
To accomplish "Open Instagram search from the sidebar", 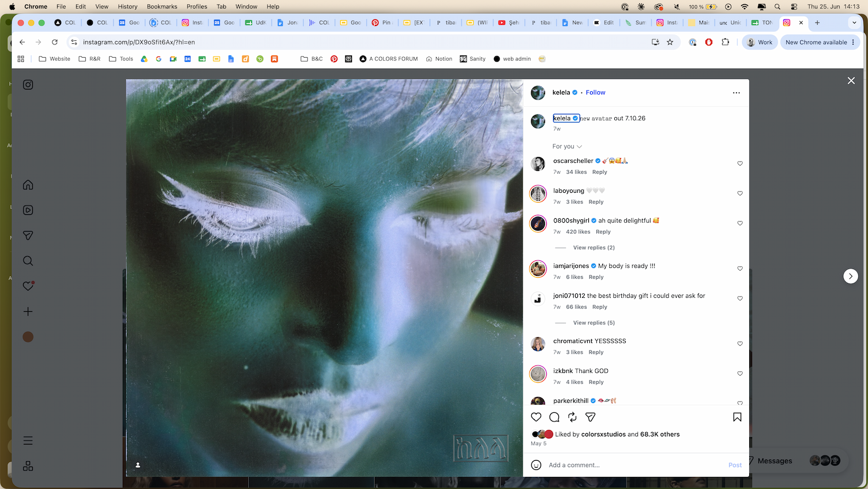I will (x=28, y=261).
